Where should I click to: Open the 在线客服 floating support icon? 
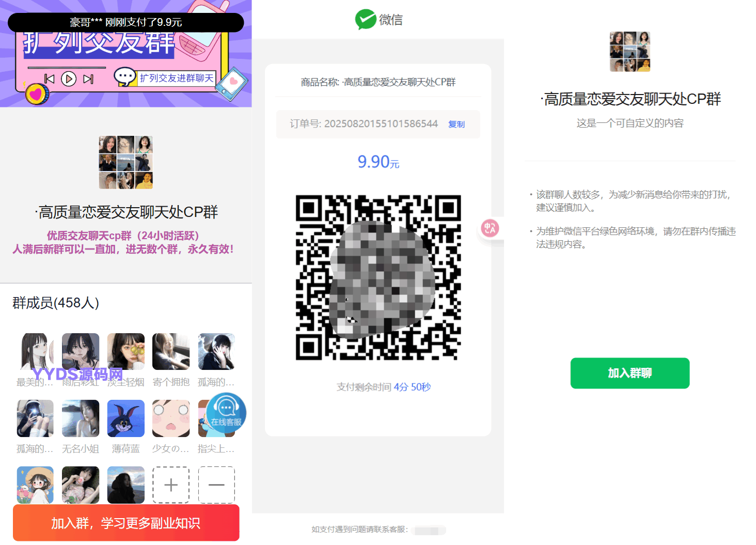(x=226, y=413)
